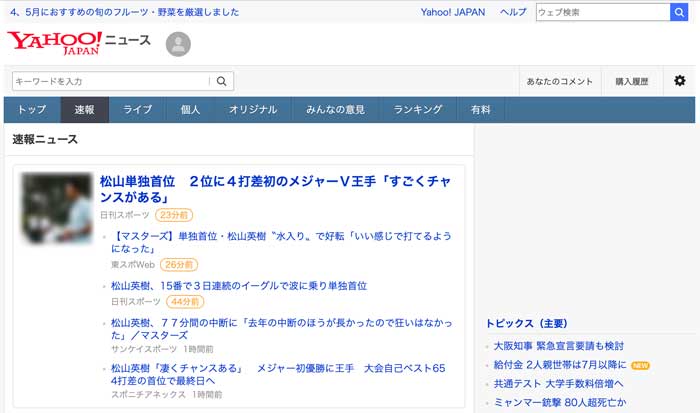
Task: Open the みんなの意見 tab
Action: pos(336,109)
